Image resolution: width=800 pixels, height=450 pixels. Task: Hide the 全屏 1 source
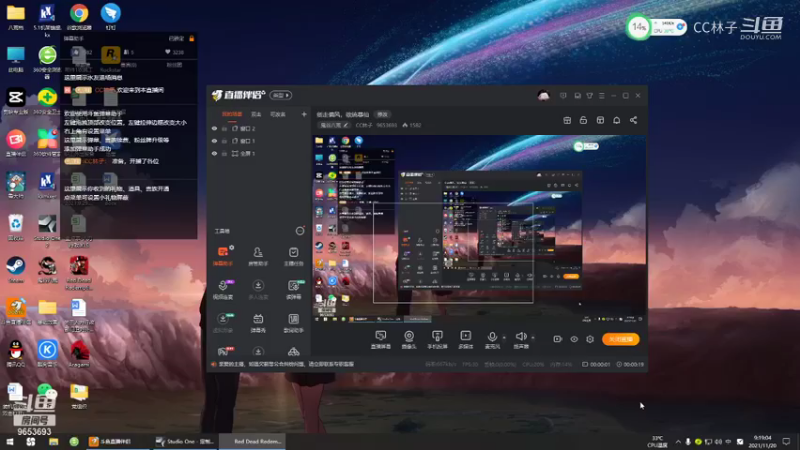click(x=214, y=153)
